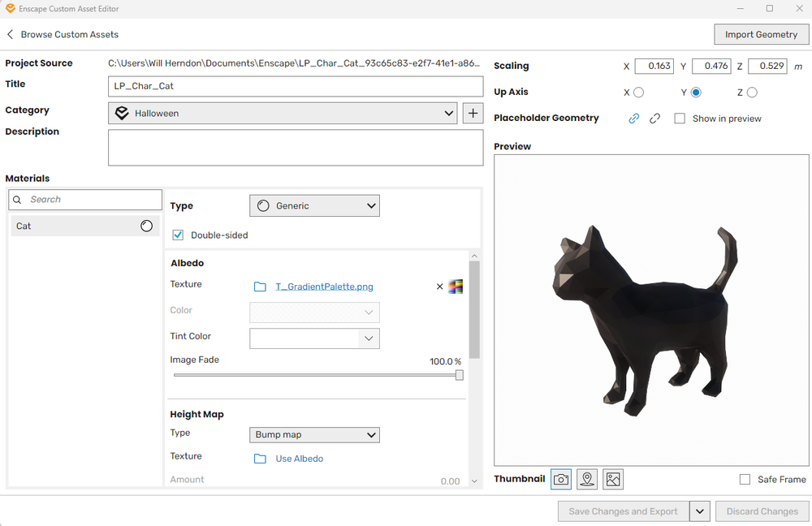Remove the albedo texture via X icon
812x526 pixels.
439,286
